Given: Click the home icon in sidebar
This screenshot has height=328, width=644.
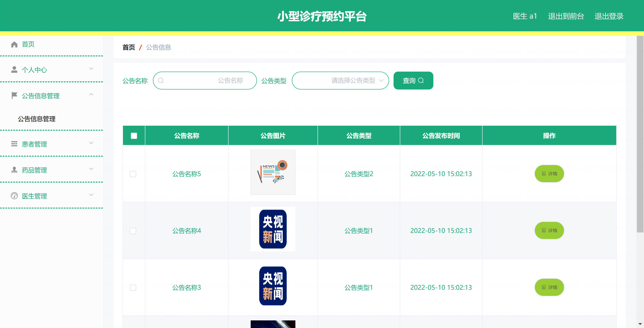Looking at the screenshot, I should (14, 44).
